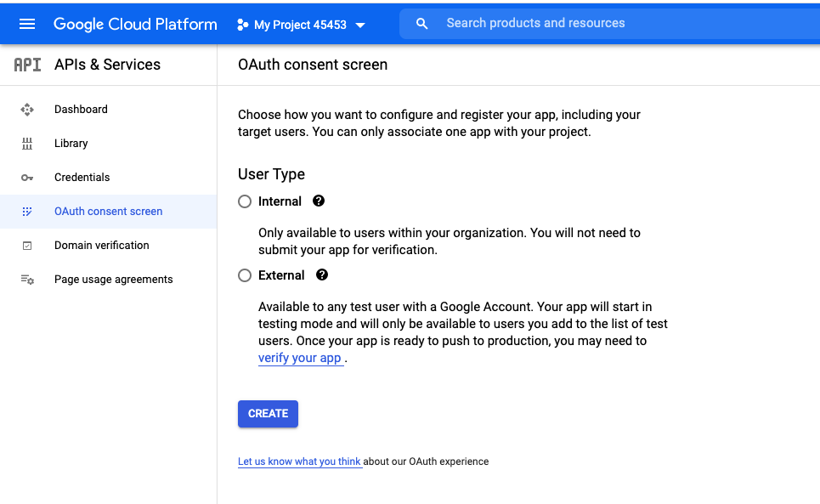The width and height of the screenshot is (820, 504).
Task: Focus the Search products and resources field
Action: click(610, 24)
